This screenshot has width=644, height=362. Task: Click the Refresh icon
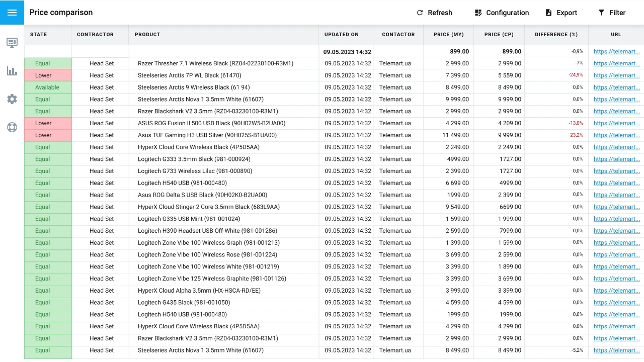420,13
